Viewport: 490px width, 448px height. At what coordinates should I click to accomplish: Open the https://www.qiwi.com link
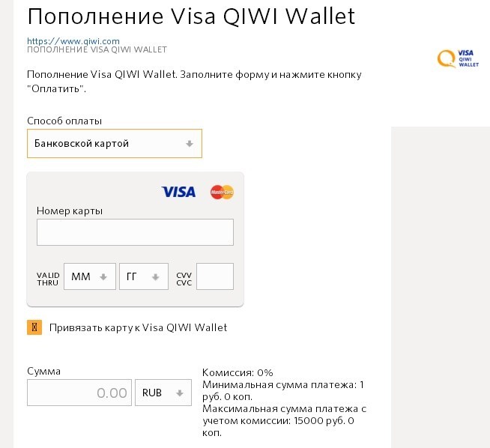click(x=73, y=41)
